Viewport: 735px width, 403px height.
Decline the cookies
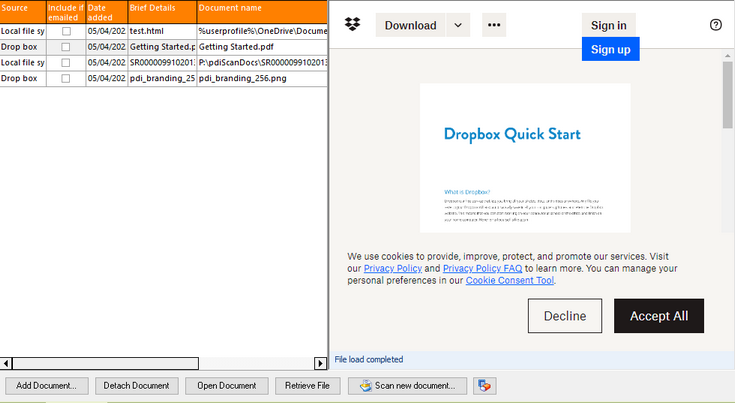click(565, 316)
